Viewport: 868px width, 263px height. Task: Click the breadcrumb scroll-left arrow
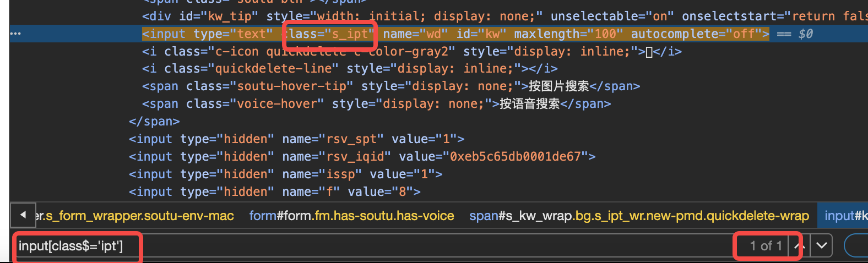pyautogui.click(x=23, y=215)
